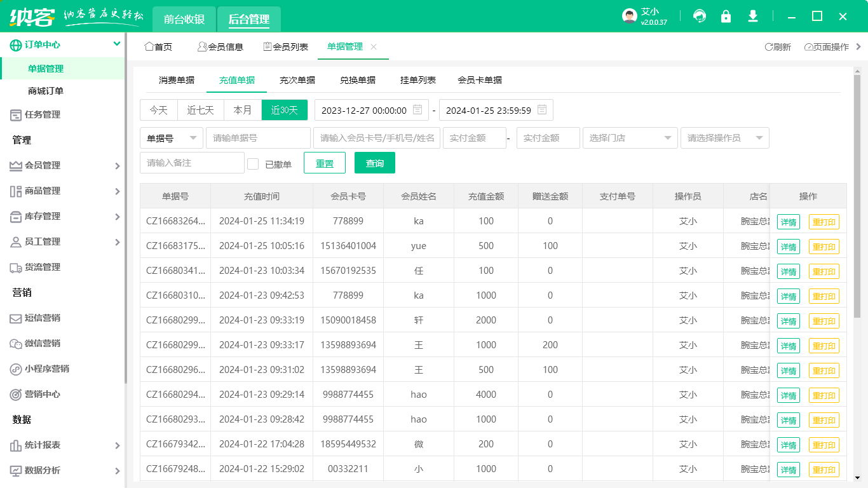Viewport: 868px width, 488px height.
Task: Click the user avatar icon
Action: tap(629, 17)
